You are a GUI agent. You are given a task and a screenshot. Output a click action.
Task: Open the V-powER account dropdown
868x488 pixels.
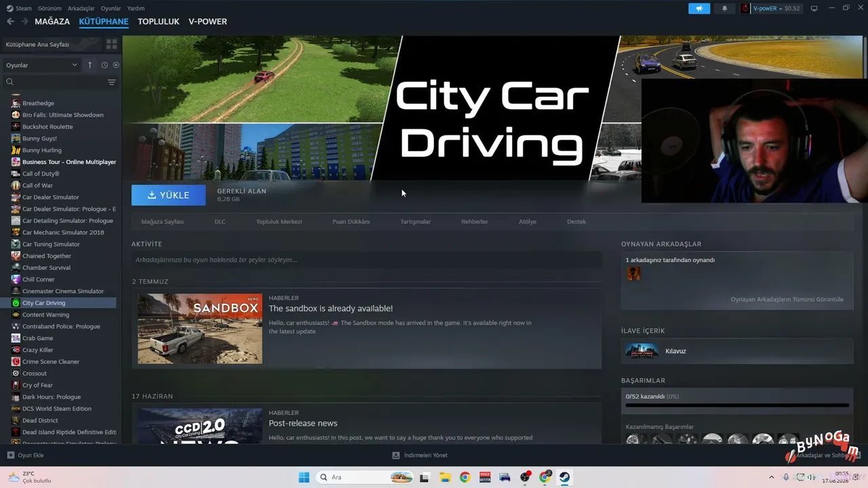(x=770, y=8)
